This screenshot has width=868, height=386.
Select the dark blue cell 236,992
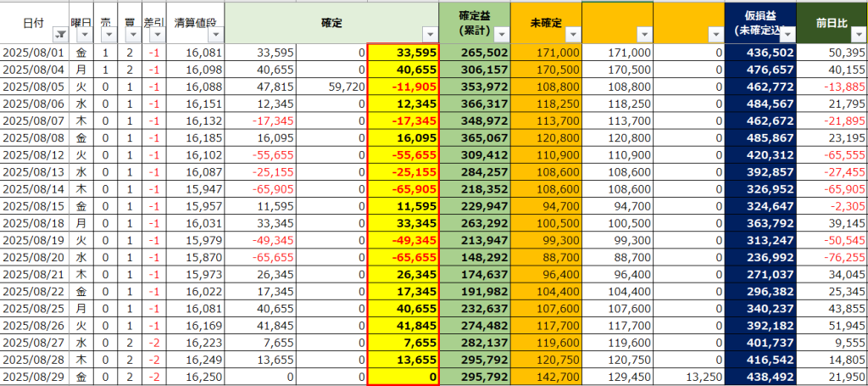coord(760,257)
